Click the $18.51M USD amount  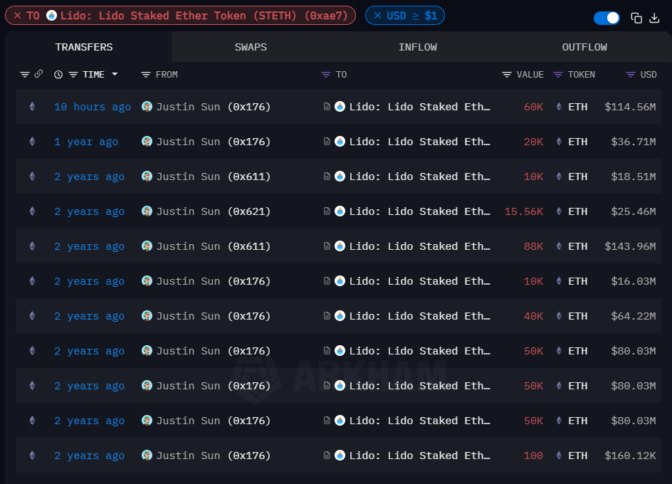633,177
